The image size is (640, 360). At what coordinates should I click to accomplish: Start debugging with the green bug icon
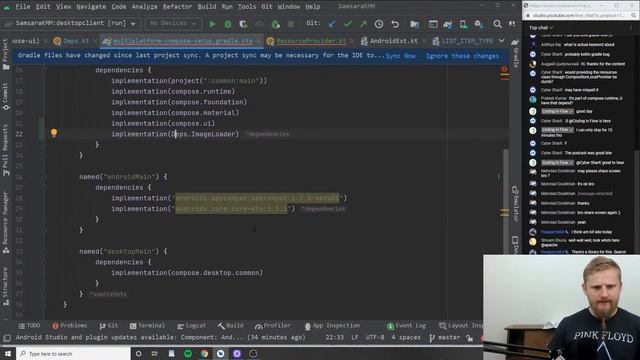[228, 24]
